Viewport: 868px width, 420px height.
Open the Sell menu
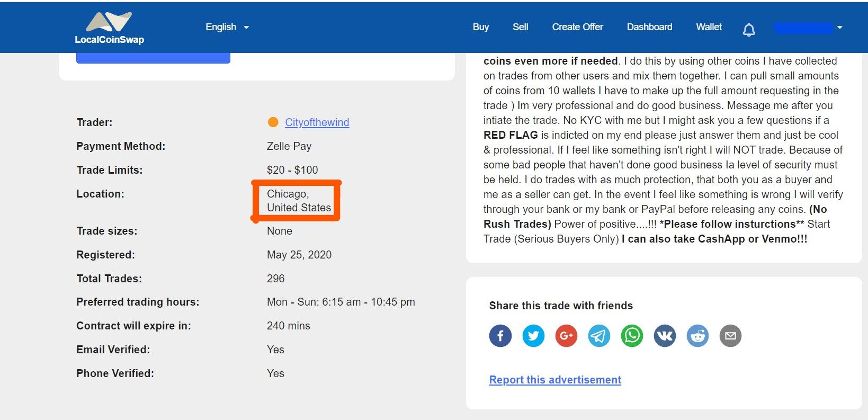521,27
